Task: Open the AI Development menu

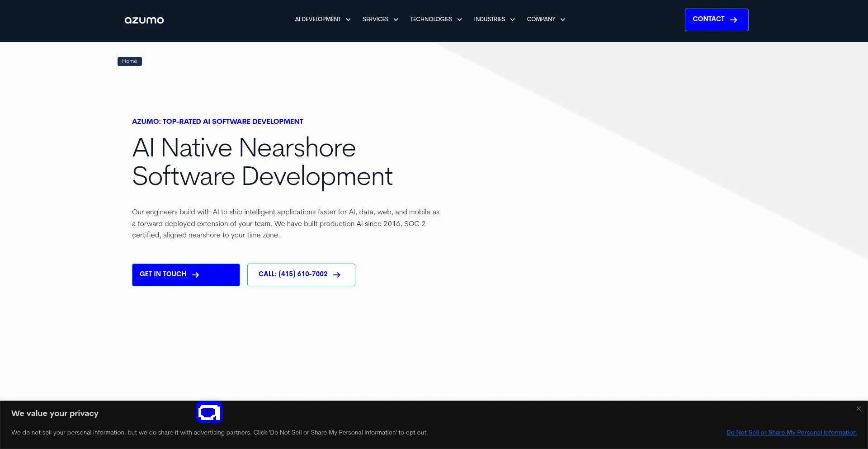Action: point(318,19)
